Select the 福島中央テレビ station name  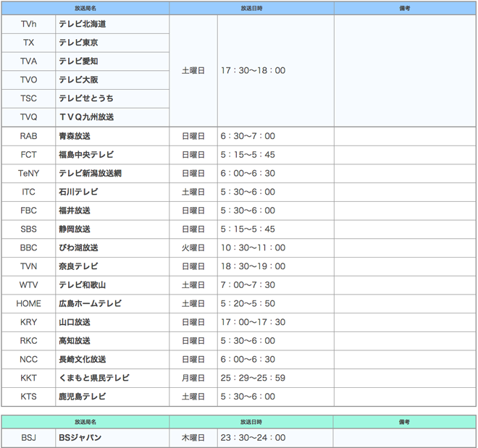86,155
